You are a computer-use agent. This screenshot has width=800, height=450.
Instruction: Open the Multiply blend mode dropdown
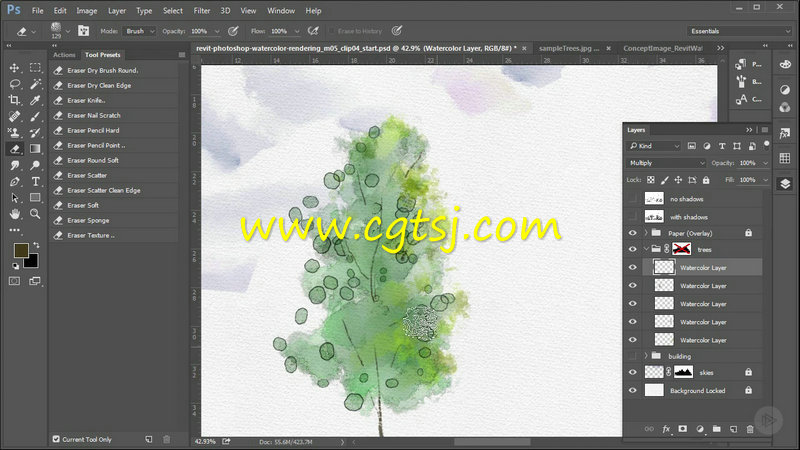[666, 163]
